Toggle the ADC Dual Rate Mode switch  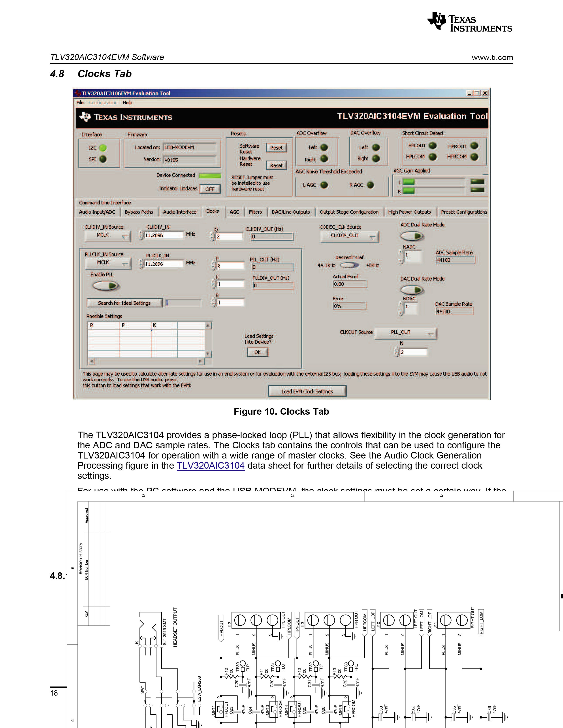pos(412,236)
